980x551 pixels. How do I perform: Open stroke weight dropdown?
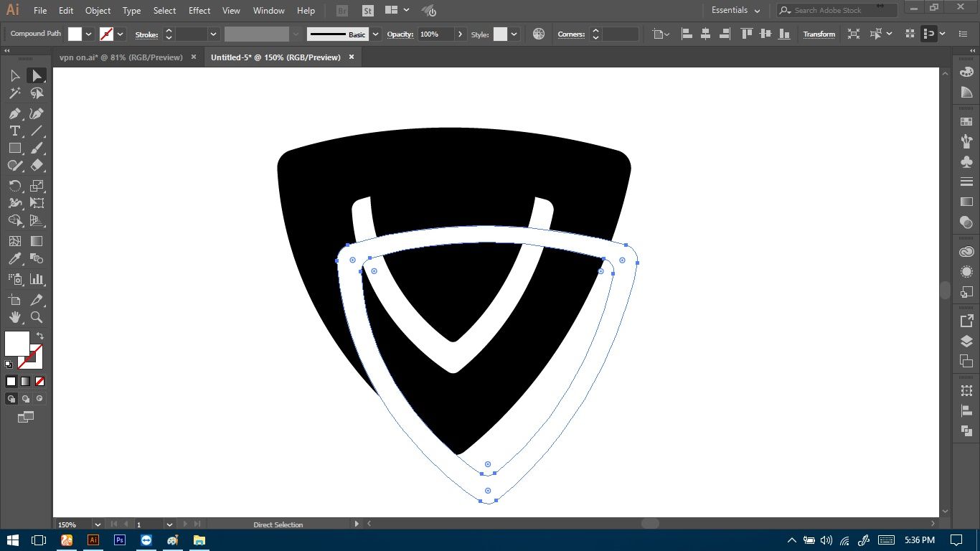click(214, 34)
